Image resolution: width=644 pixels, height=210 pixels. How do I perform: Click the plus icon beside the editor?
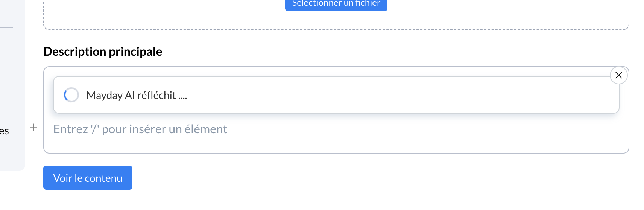(33, 128)
